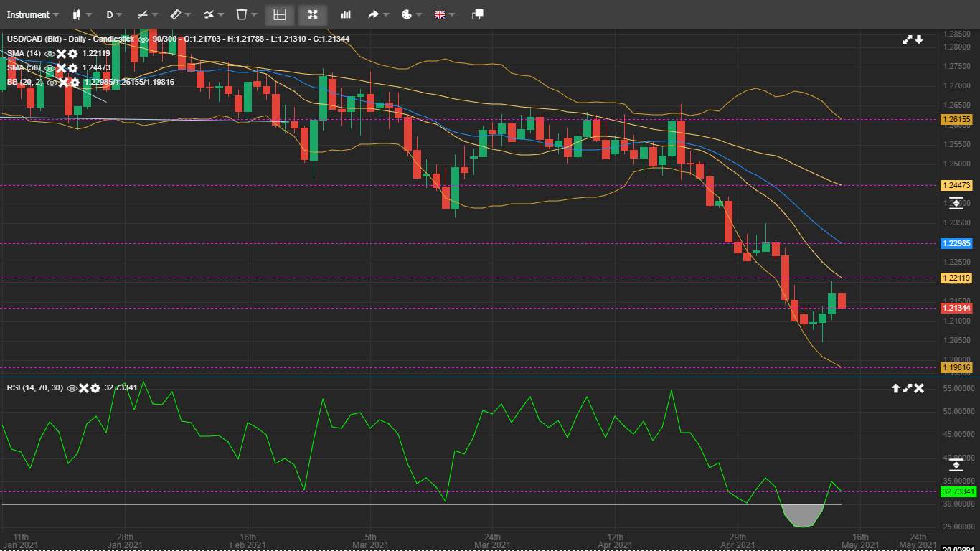Image resolution: width=980 pixels, height=551 pixels.
Task: Click the detach window icon
Action: tap(478, 14)
